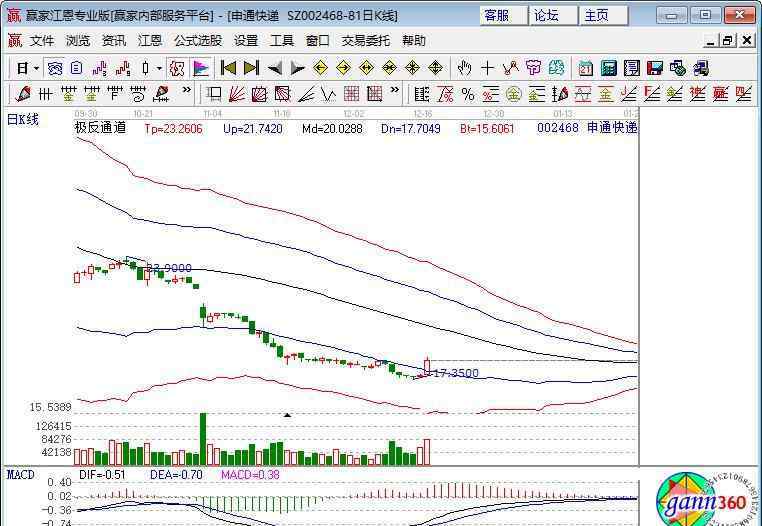The image size is (762, 526).
Task: Select the zigzag line drawing tool
Action: [x=510, y=68]
